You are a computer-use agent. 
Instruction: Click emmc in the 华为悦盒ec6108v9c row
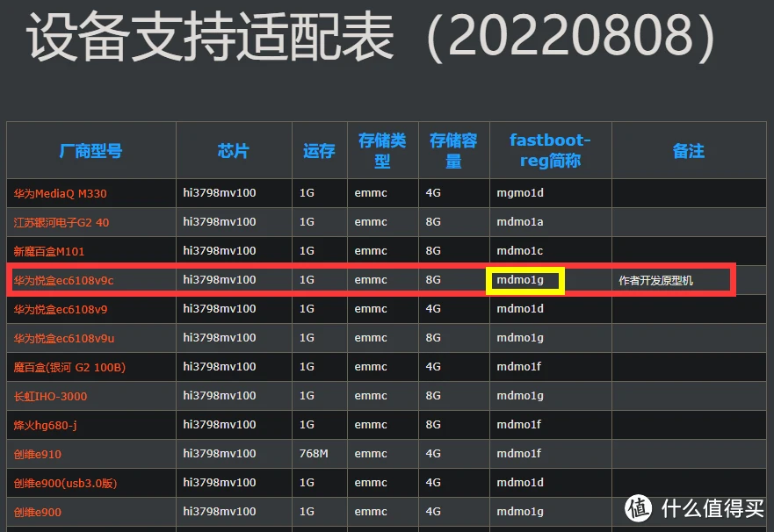tap(371, 280)
